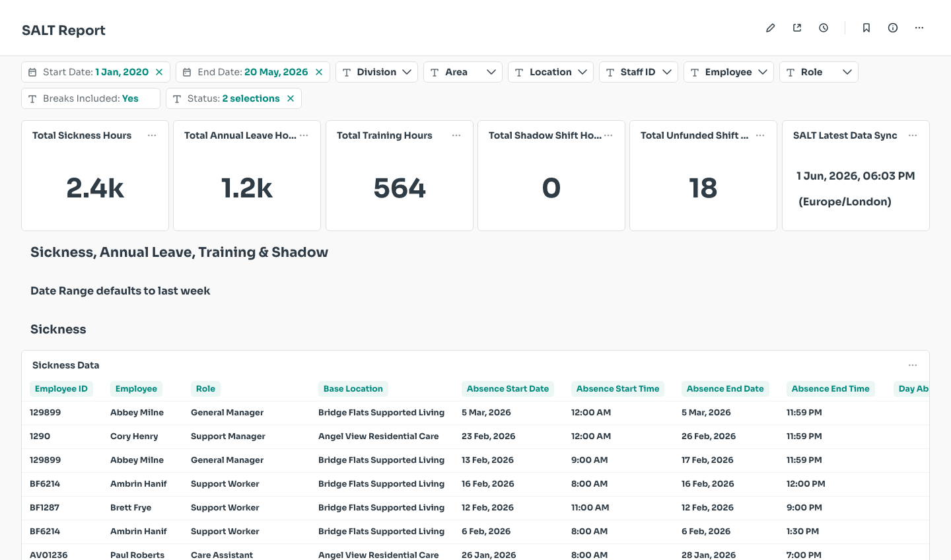Open the Breaks Included filter
Viewport: 951px width, 560px height.
tap(91, 98)
